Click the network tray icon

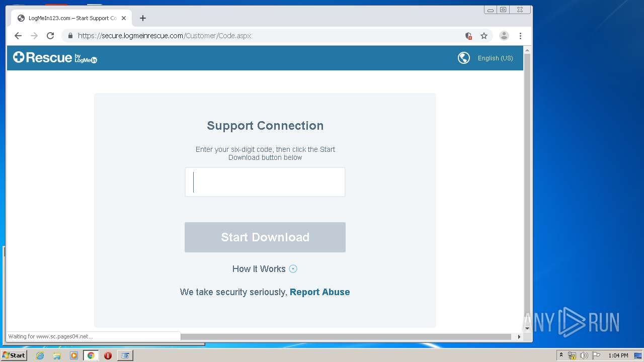tap(572, 355)
